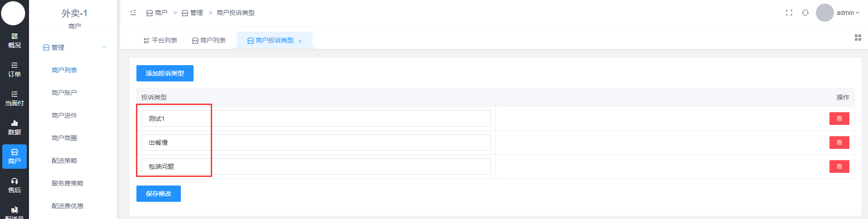Switch to the 平台列表 tab
This screenshot has height=219, width=868.
tap(160, 40)
